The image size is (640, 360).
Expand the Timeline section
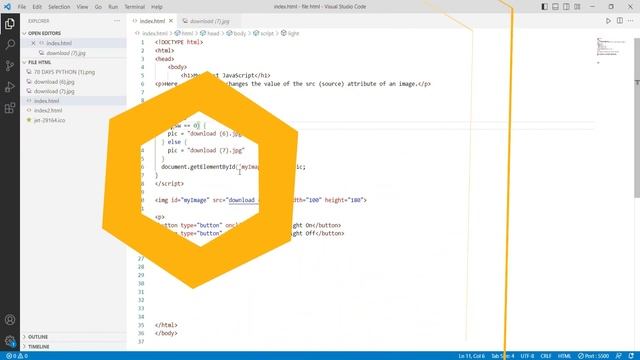click(38, 347)
